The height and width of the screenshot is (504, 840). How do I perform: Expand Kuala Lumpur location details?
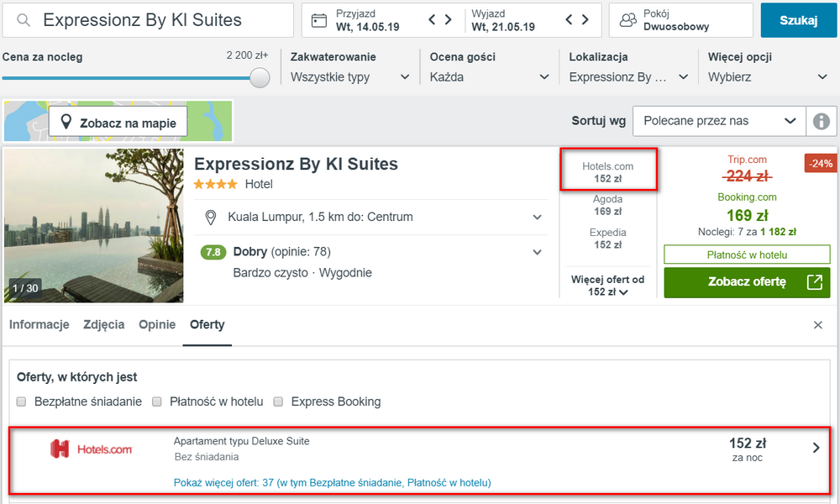point(537,217)
